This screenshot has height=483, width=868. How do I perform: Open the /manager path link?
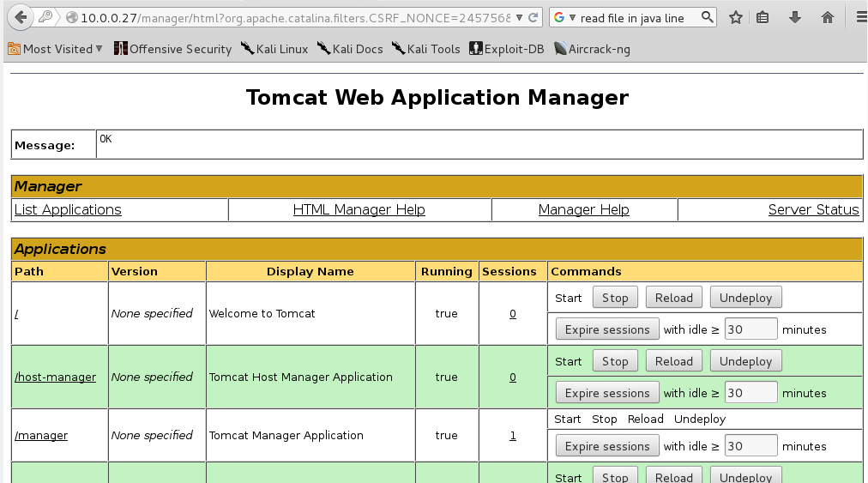(41, 435)
